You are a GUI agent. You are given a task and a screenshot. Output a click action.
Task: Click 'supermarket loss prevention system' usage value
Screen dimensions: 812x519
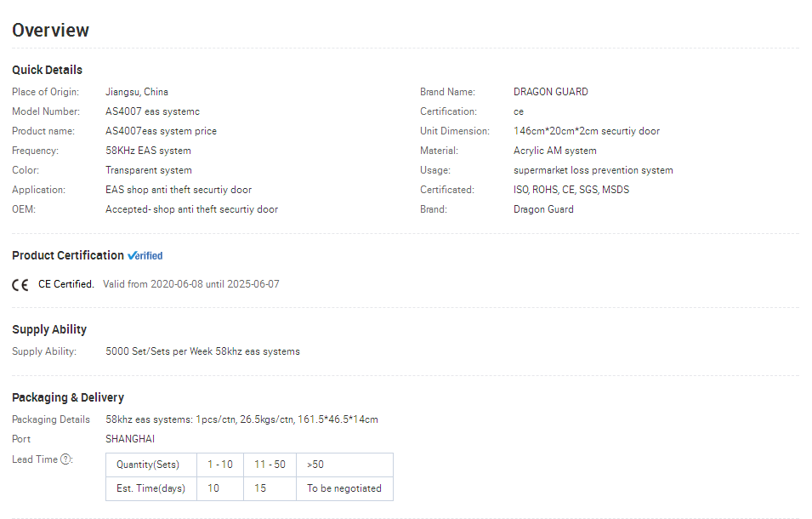[593, 170]
